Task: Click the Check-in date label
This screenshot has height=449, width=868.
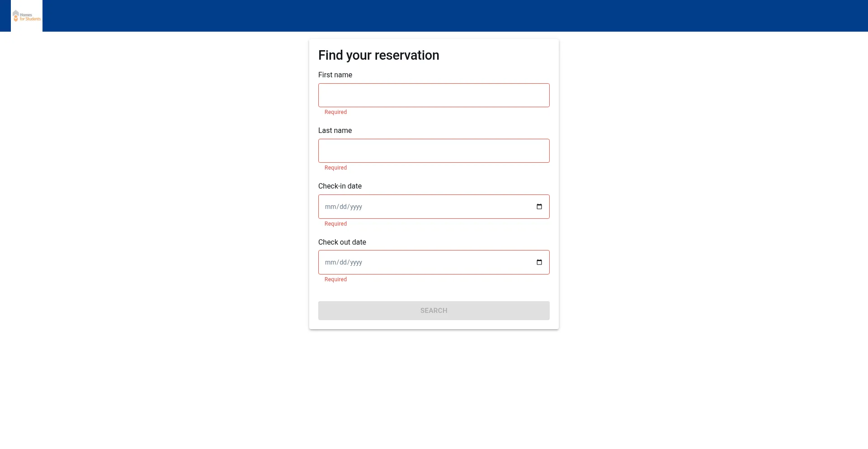Action: pyautogui.click(x=340, y=186)
